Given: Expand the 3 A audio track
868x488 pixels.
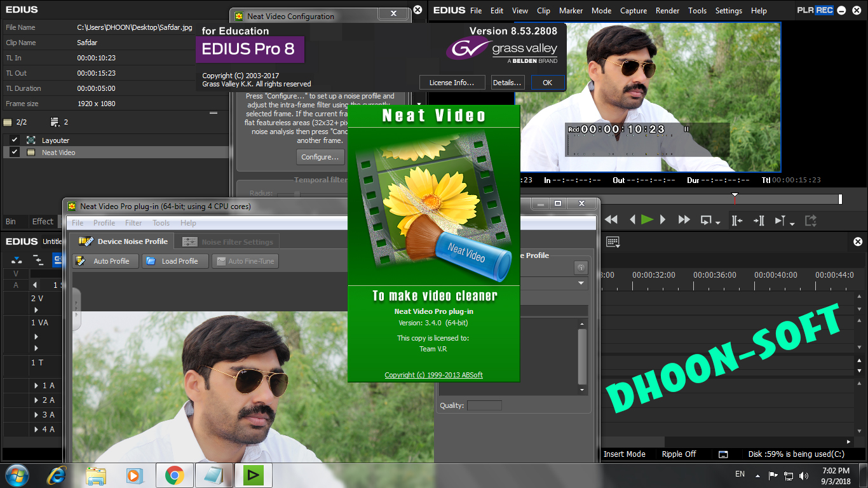Looking at the screenshot, I should pyautogui.click(x=36, y=415).
